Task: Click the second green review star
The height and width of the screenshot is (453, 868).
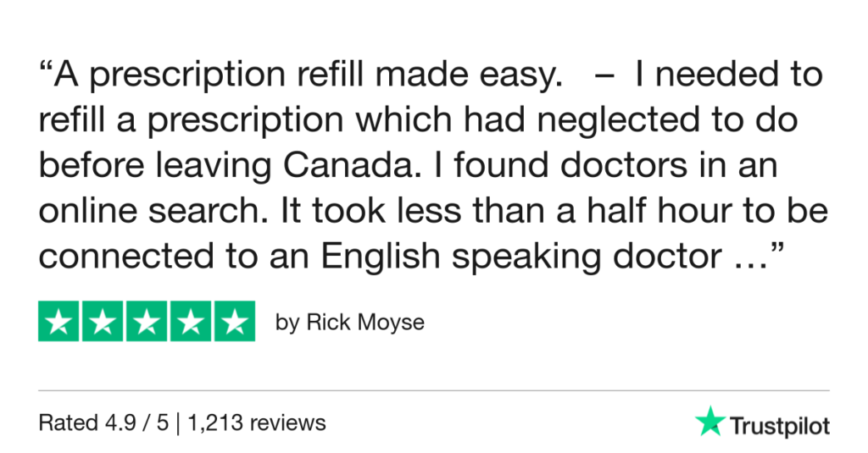Action: 103,322
